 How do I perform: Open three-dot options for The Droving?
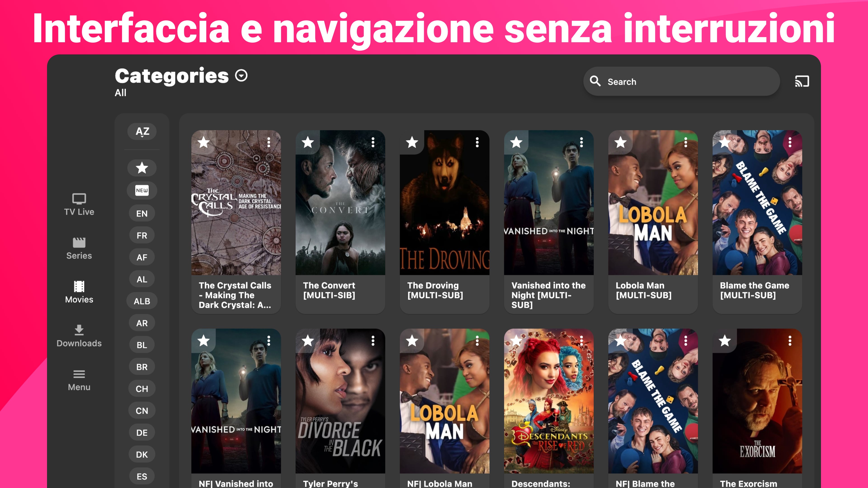point(477,143)
